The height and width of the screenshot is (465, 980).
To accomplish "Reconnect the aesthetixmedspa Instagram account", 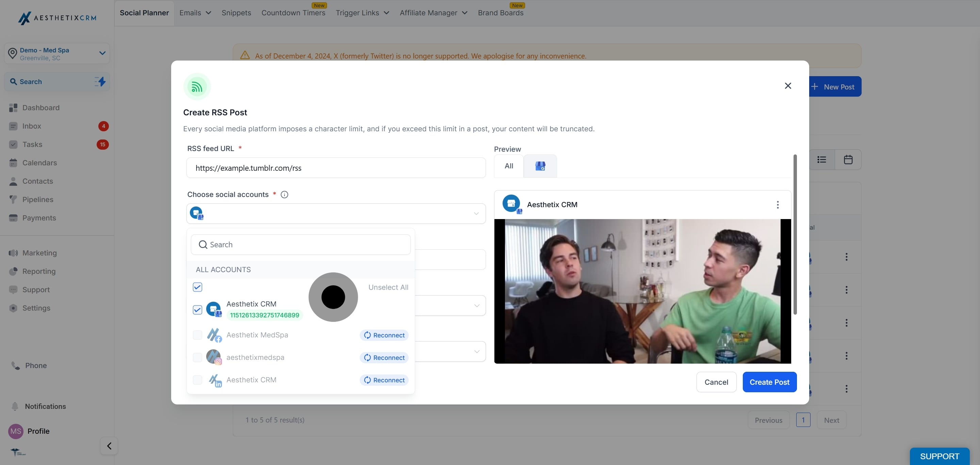I will point(384,358).
